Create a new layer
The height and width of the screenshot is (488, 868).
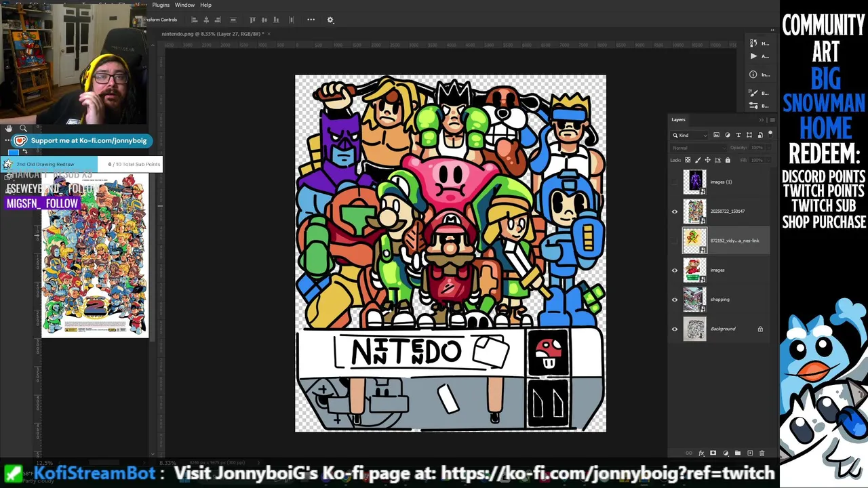750,453
